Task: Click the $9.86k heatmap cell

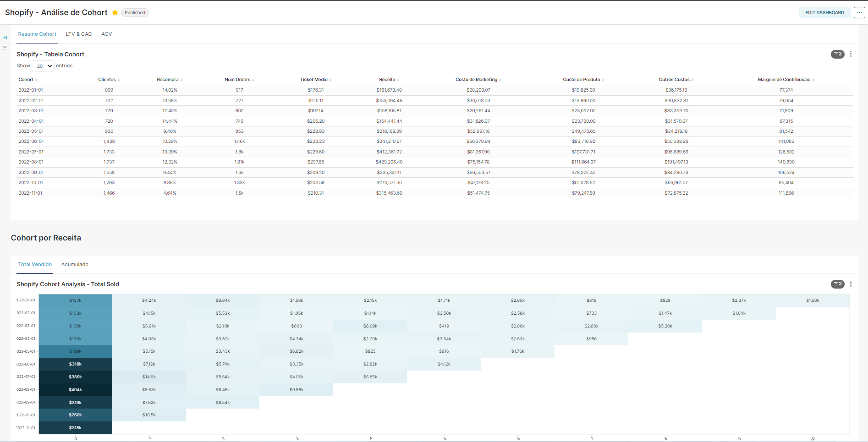Action: (x=297, y=390)
